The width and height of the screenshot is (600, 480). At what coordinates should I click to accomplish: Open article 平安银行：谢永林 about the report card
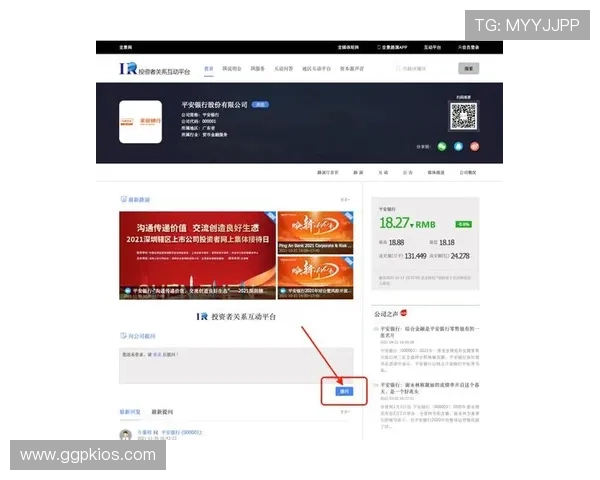coord(429,388)
